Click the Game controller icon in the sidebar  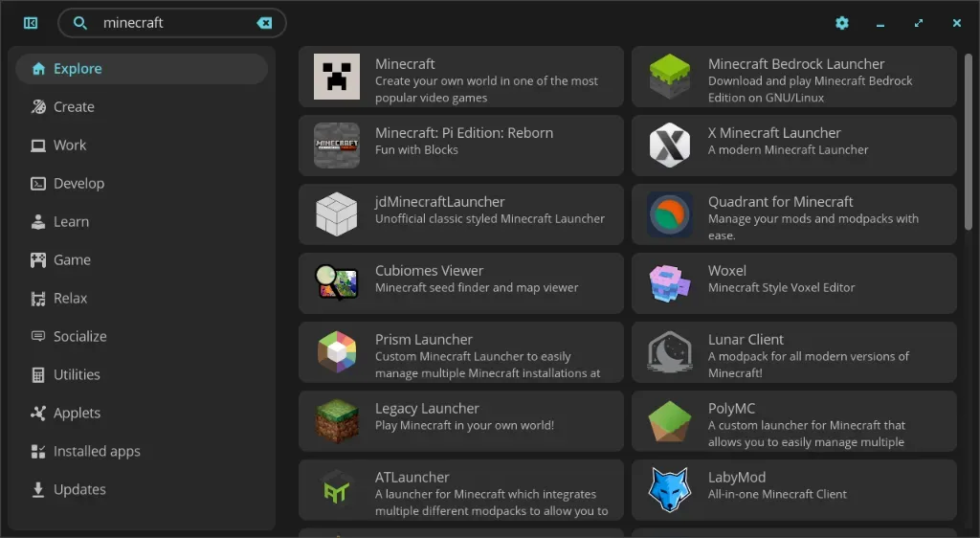38,260
